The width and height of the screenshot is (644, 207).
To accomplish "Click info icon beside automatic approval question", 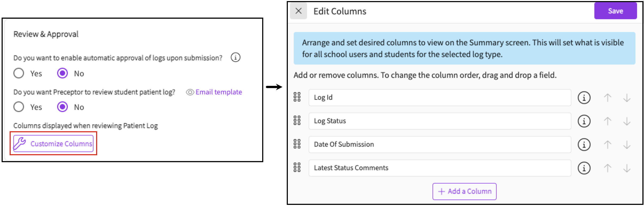I will click(x=235, y=58).
